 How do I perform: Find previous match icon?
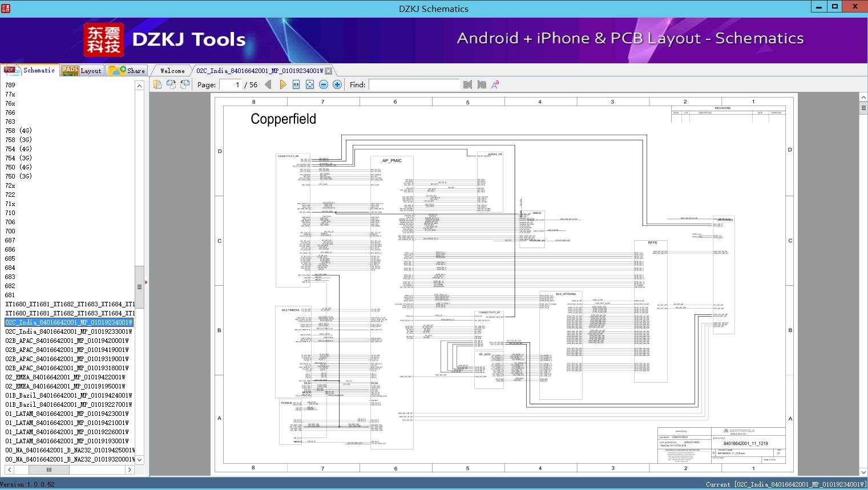468,84
